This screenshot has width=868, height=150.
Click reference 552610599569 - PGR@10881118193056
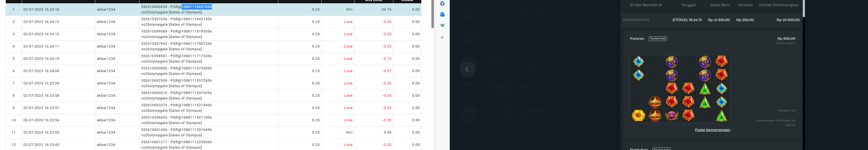176,31
